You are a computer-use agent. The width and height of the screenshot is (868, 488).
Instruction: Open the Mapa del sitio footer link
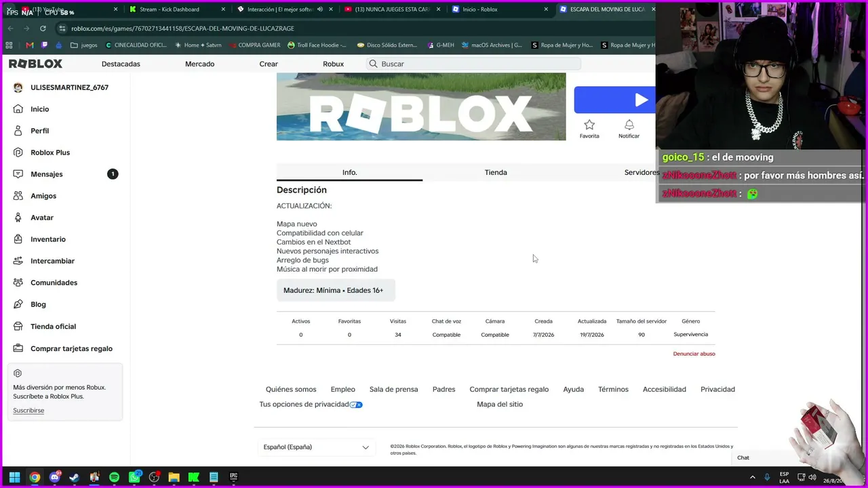500,405
